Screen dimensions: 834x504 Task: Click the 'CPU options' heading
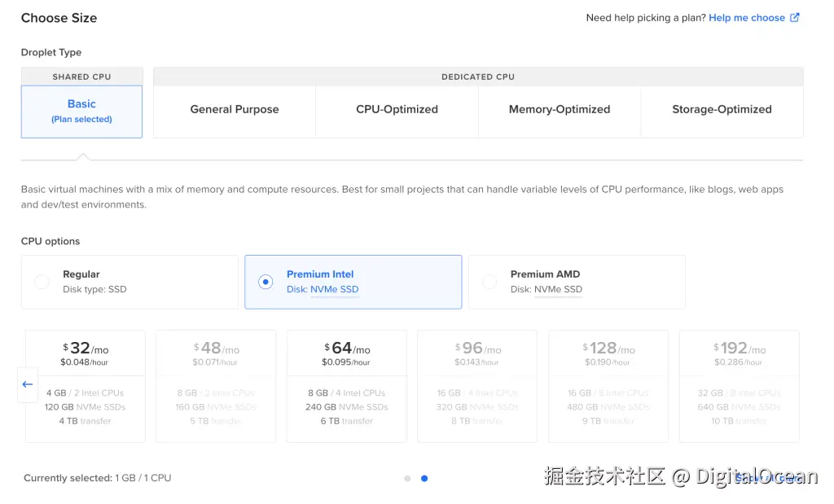pyautogui.click(x=50, y=241)
